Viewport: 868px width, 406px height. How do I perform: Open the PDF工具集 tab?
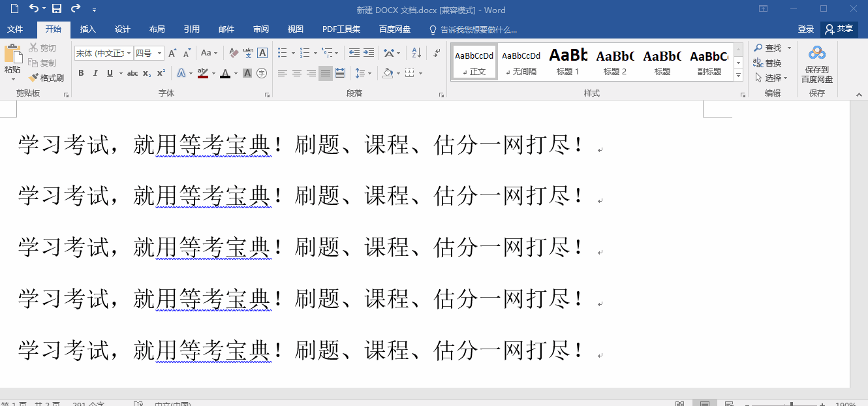341,29
